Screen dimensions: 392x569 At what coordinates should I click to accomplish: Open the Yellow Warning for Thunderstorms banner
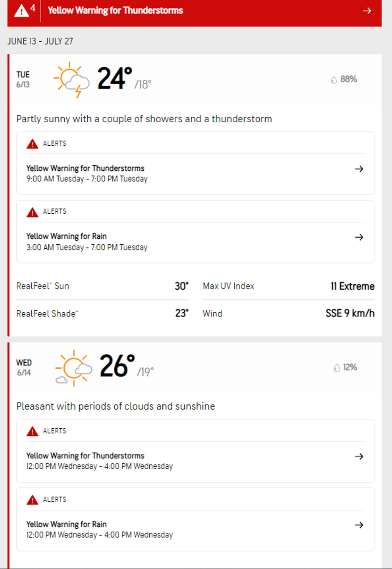click(116, 10)
